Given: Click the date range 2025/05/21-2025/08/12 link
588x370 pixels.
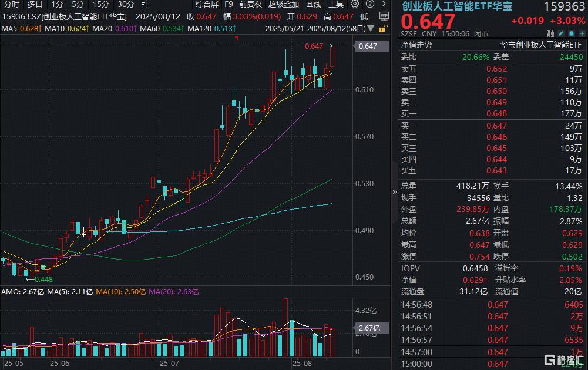Looking at the screenshot, I should coord(316,29).
